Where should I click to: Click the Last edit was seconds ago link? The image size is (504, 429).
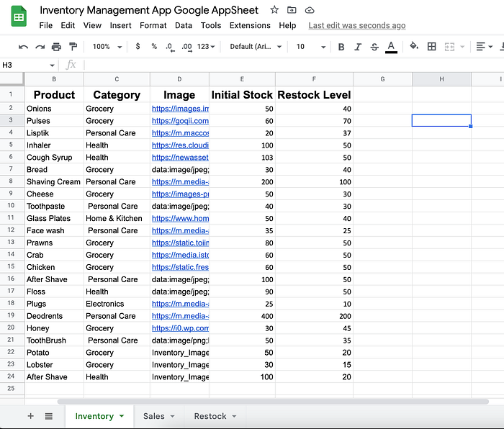[357, 25]
